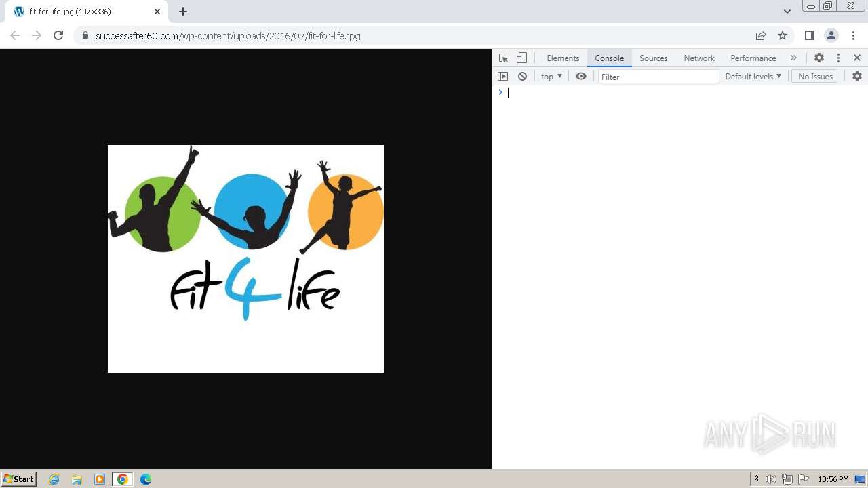Screen dimensions: 868x488
Task: Reload the current page
Action: click(x=58, y=35)
